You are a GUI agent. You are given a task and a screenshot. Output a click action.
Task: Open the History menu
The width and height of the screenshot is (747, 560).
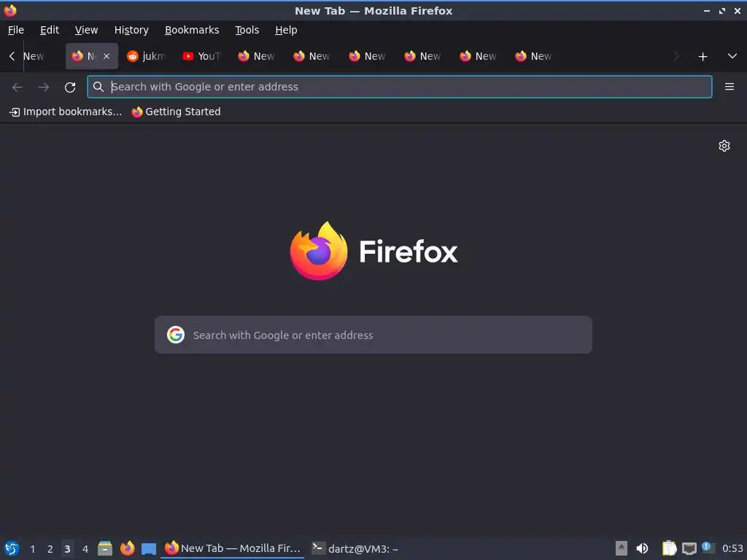pos(131,30)
